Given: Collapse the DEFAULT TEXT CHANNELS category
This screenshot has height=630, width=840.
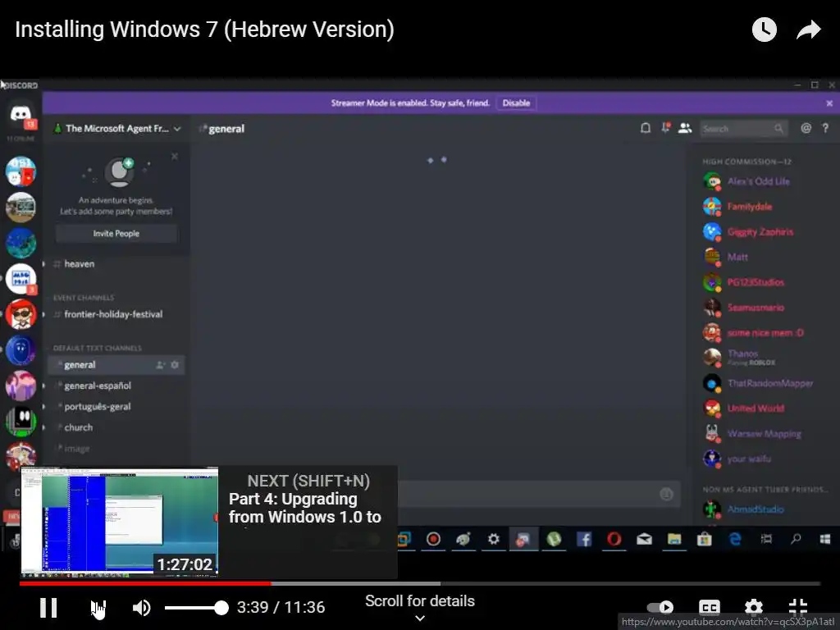Looking at the screenshot, I should (x=97, y=348).
